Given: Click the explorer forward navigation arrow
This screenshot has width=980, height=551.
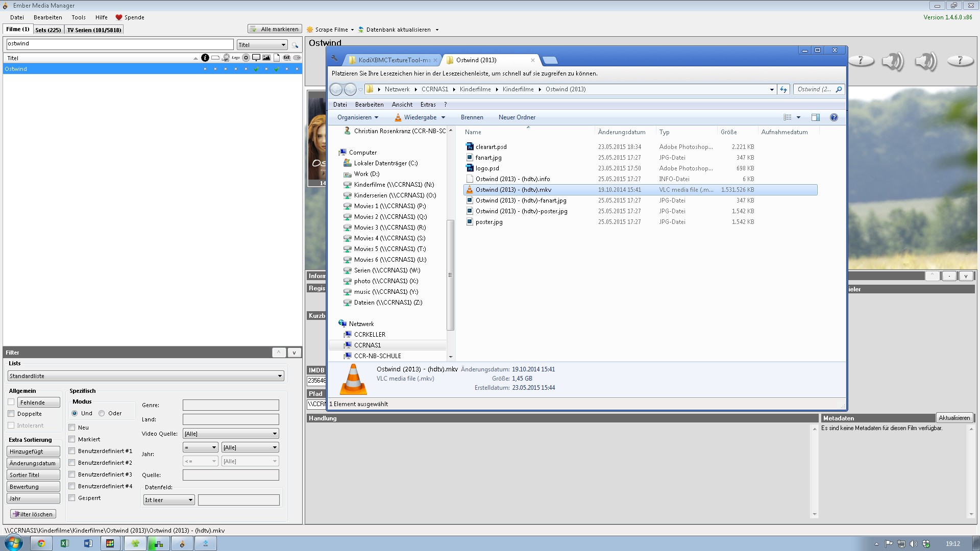Looking at the screenshot, I should click(350, 89).
